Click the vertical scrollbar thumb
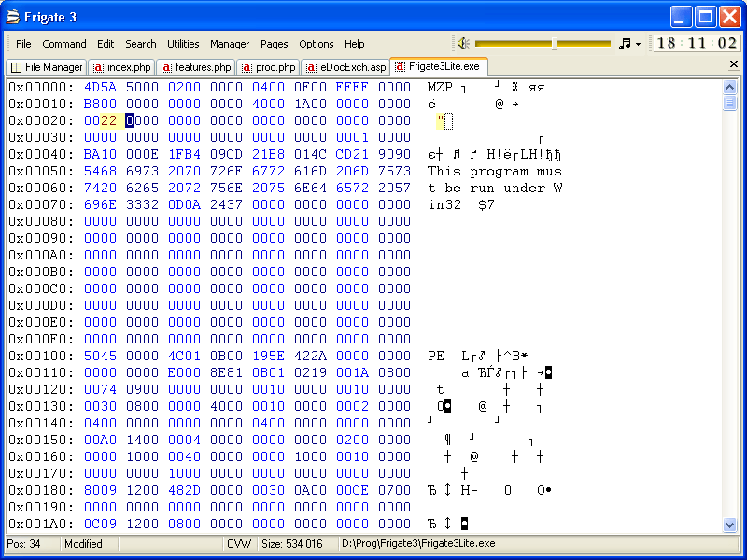 (729, 103)
